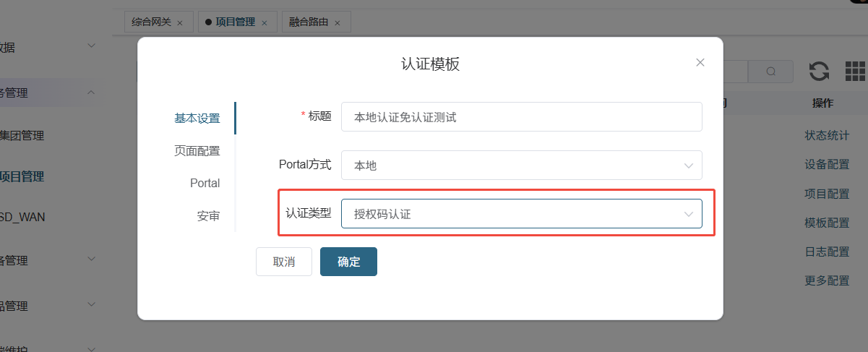Click the 取消 button
Screen dimensions: 868x352
coord(283,262)
